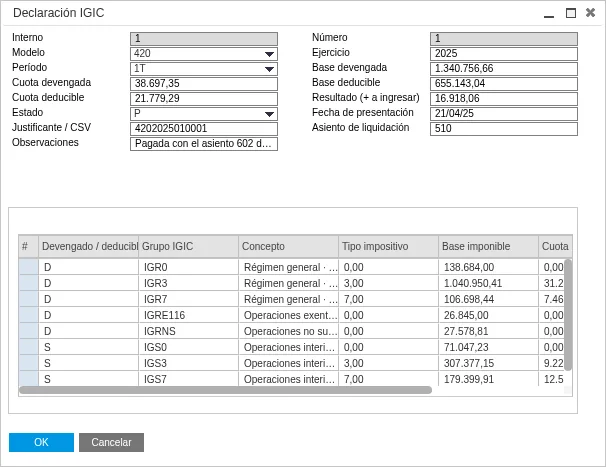Select the IGS7 cell

point(189,379)
